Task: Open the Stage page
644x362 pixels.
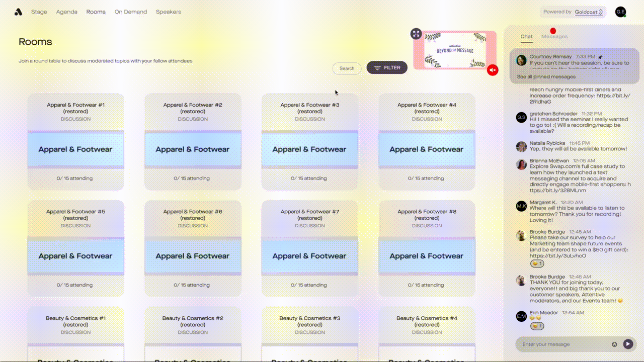Action: (39, 12)
